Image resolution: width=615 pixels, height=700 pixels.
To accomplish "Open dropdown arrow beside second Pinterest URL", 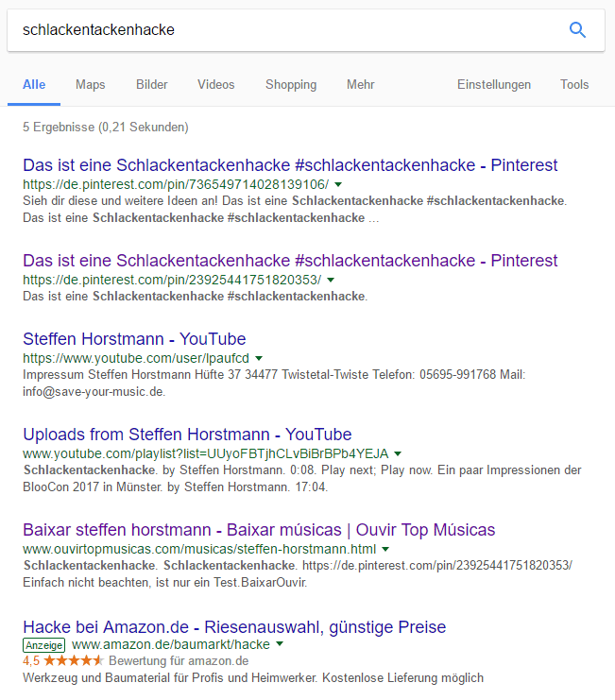I will (x=331, y=280).
